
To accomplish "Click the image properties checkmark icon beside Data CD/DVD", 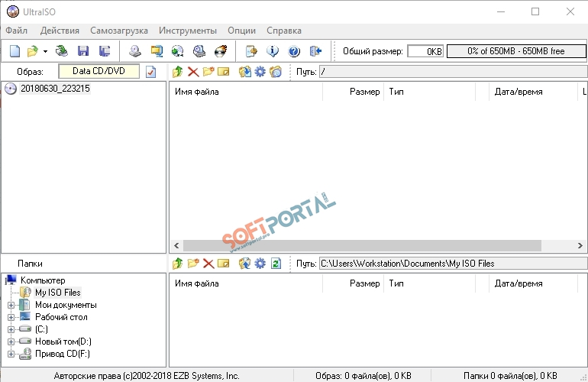I will coord(150,72).
